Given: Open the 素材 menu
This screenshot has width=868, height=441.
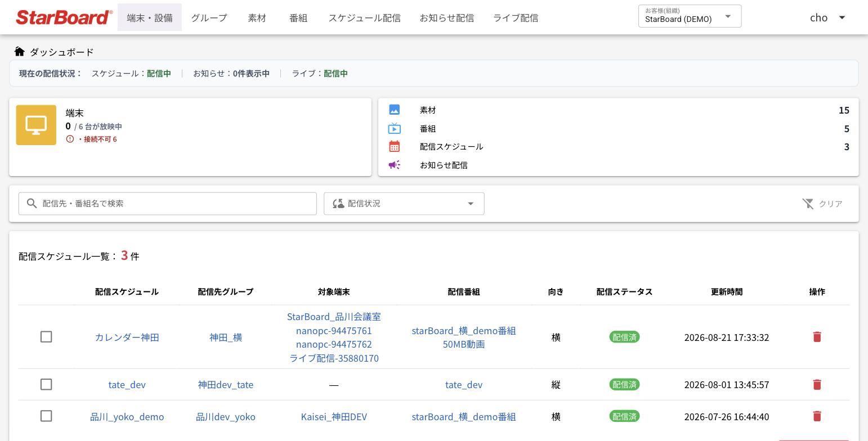Looking at the screenshot, I should pos(257,17).
